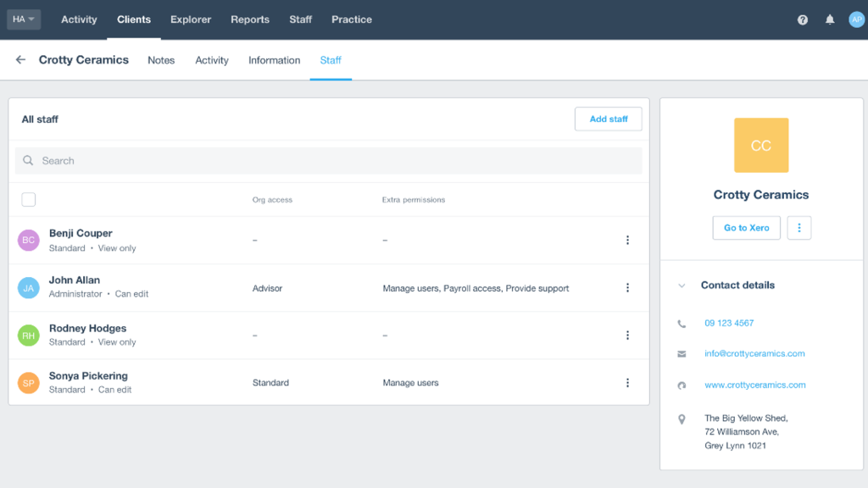Click Sonya Pickering's Manage users permission
This screenshot has width=868, height=488.
pos(410,383)
